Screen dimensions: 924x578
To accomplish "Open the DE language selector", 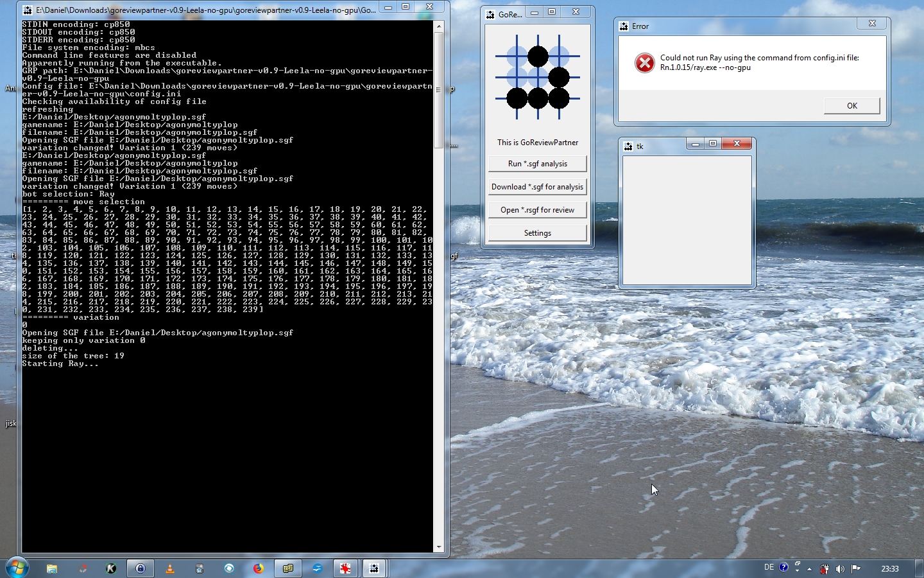I will pyautogui.click(x=769, y=568).
